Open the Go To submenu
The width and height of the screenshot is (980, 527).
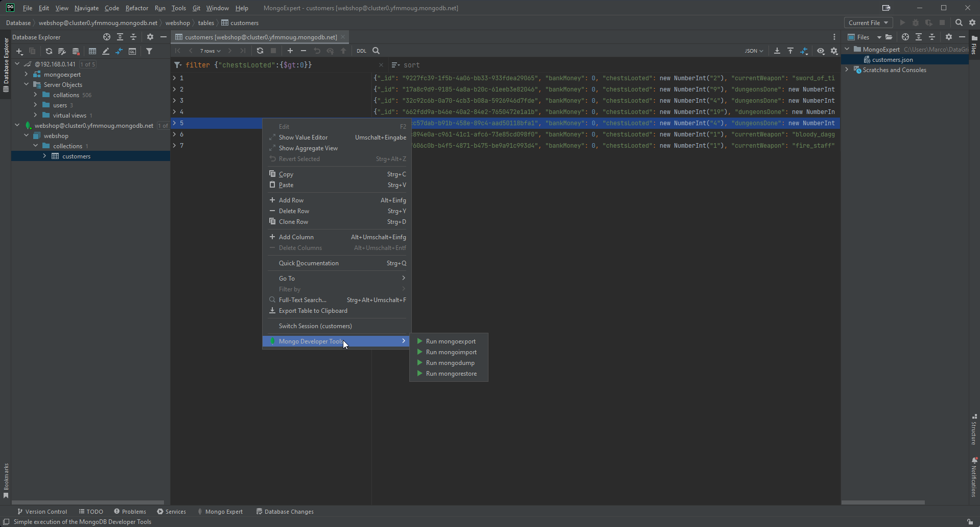pyautogui.click(x=337, y=278)
